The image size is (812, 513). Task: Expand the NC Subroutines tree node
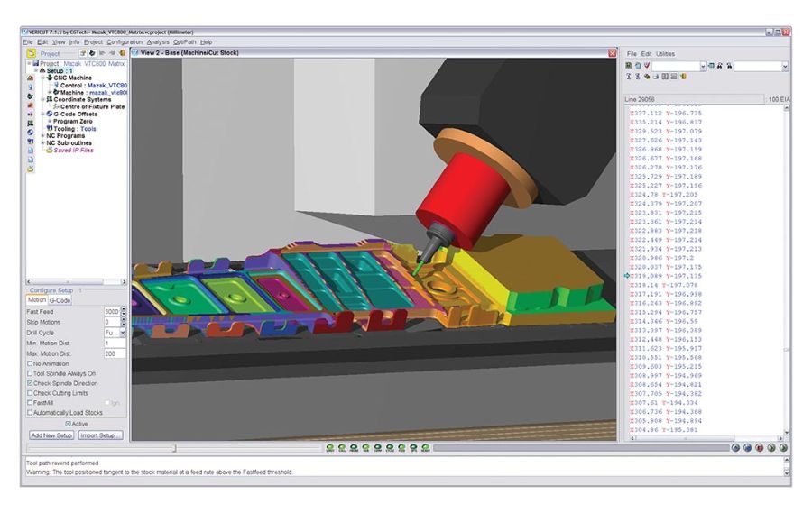[43, 142]
